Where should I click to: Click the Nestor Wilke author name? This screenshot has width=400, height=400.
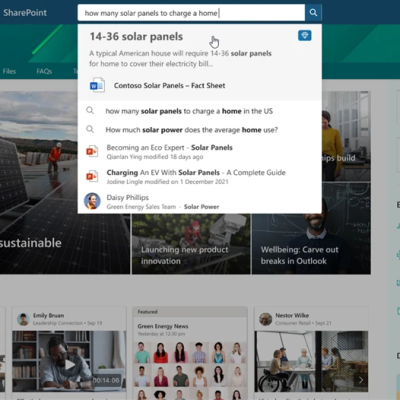pyautogui.click(x=292, y=315)
